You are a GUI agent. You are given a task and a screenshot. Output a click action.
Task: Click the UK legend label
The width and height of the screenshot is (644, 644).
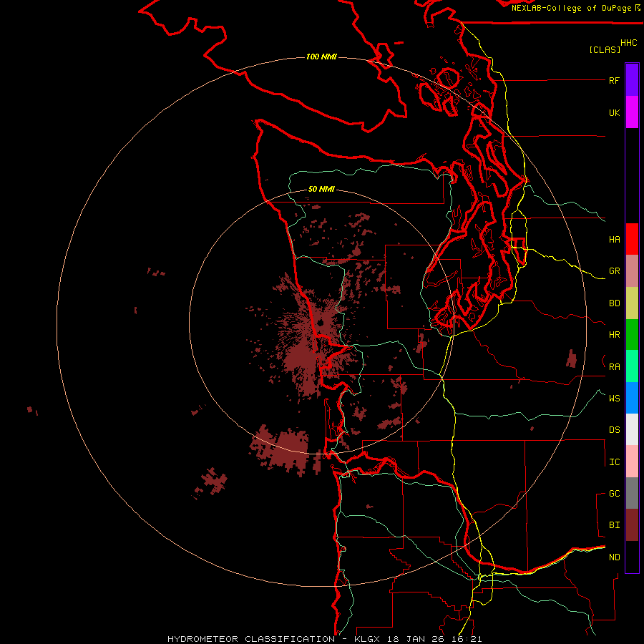[x=614, y=112]
